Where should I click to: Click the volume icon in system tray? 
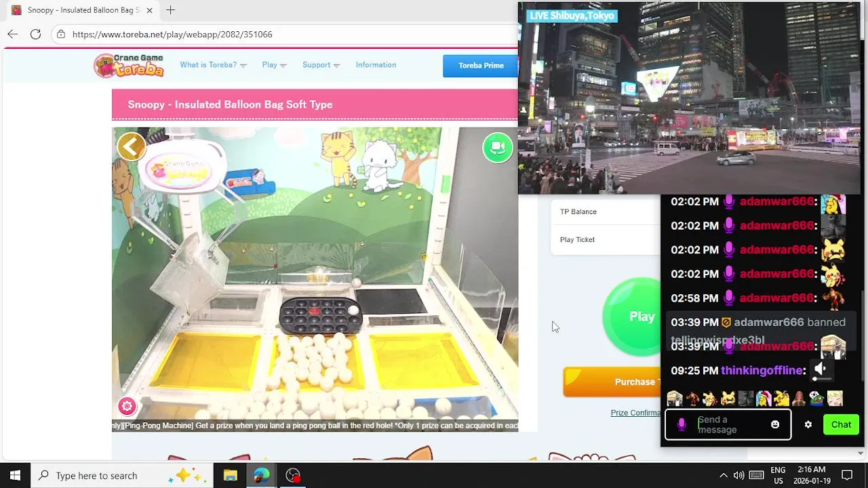pyautogui.click(x=738, y=475)
